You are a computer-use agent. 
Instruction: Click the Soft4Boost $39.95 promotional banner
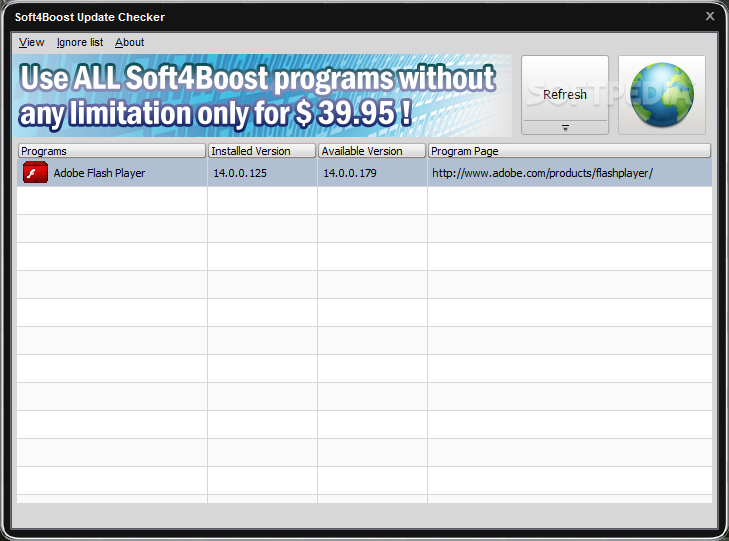[262, 95]
